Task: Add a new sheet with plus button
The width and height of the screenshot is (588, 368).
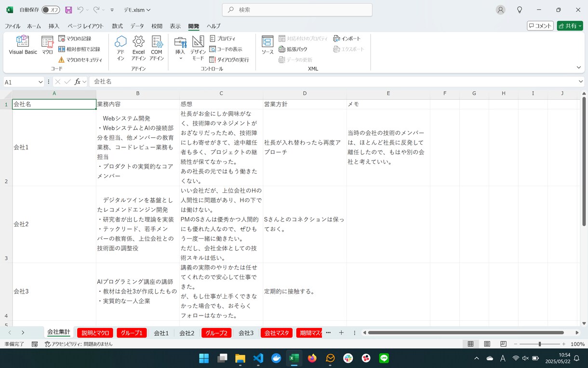Action: point(341,333)
